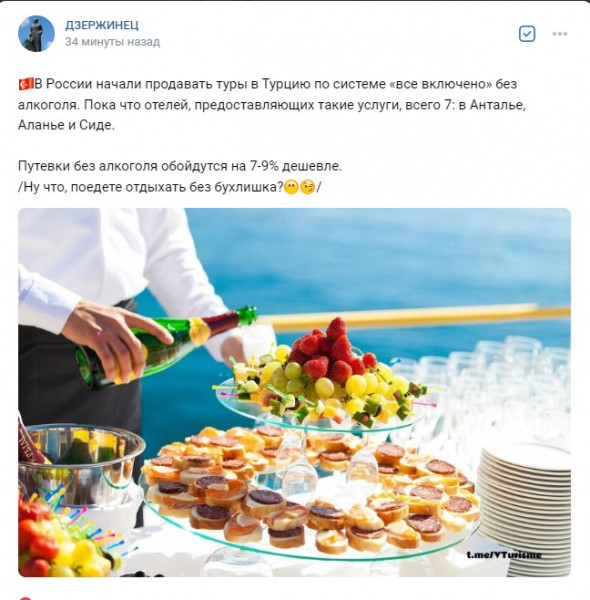Click the first paragraph about tours to Turkey
Viewport: 590px width, 600px height.
[x=272, y=104]
